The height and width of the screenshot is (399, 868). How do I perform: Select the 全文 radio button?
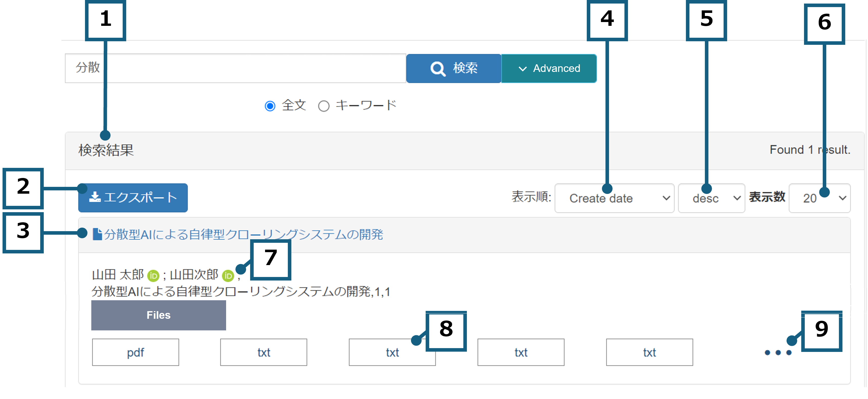pyautogui.click(x=269, y=106)
